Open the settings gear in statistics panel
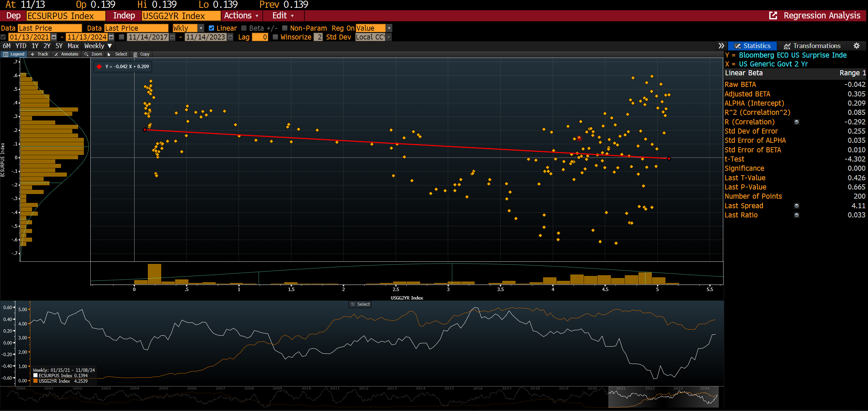The image size is (868, 411). (x=856, y=46)
